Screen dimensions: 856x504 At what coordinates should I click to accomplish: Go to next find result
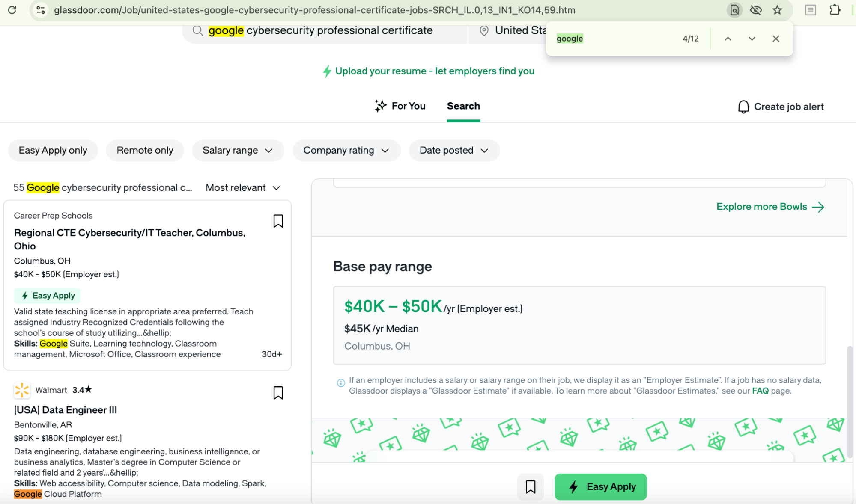[x=752, y=39]
